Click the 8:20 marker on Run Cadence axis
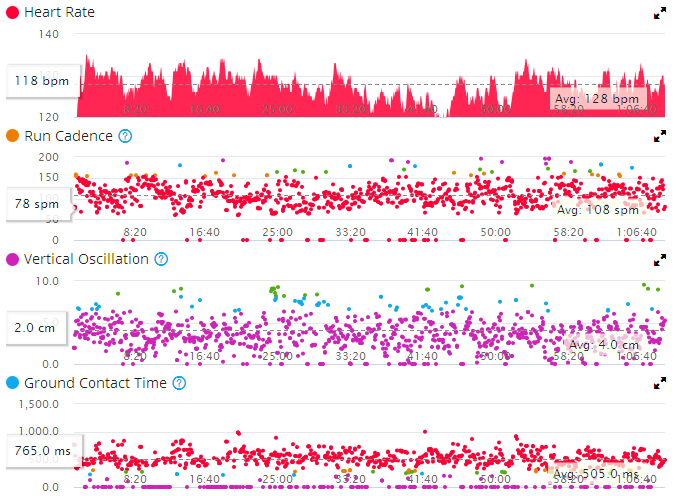The height and width of the screenshot is (496, 677). pyautogui.click(x=135, y=232)
